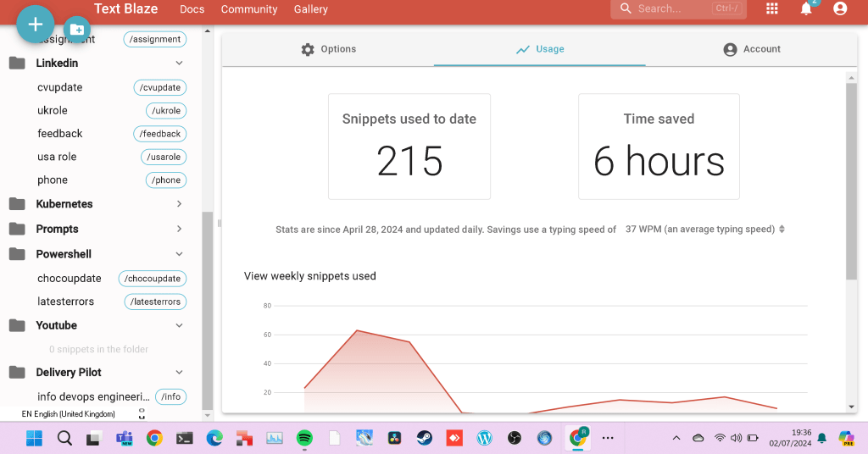
Task: Click the Time saved card
Action: pos(659,147)
